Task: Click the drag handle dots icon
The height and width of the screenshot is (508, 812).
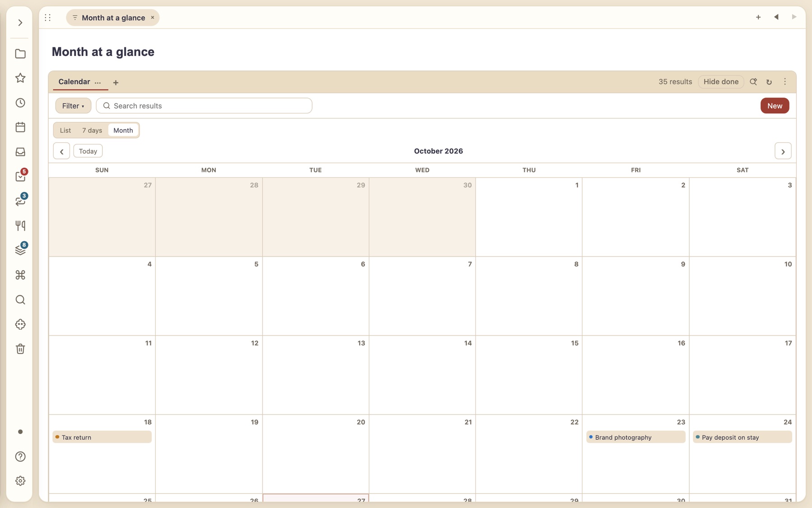Action: [48, 18]
